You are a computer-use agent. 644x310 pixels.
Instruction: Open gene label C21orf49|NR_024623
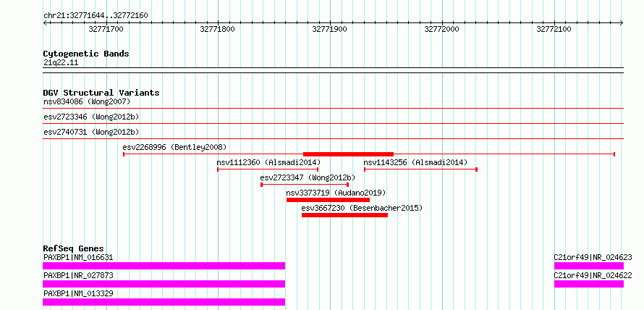593,258
